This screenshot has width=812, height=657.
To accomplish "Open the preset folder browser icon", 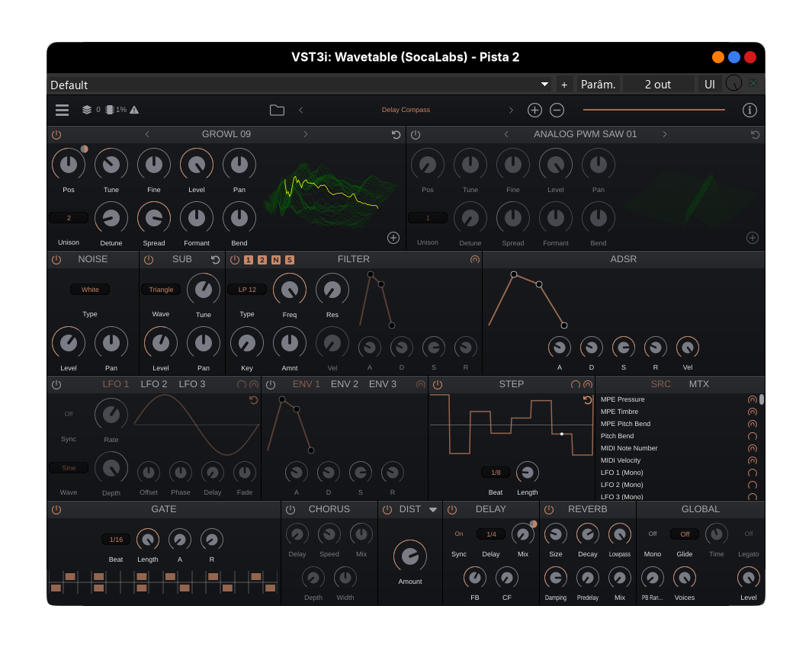I will point(277,110).
